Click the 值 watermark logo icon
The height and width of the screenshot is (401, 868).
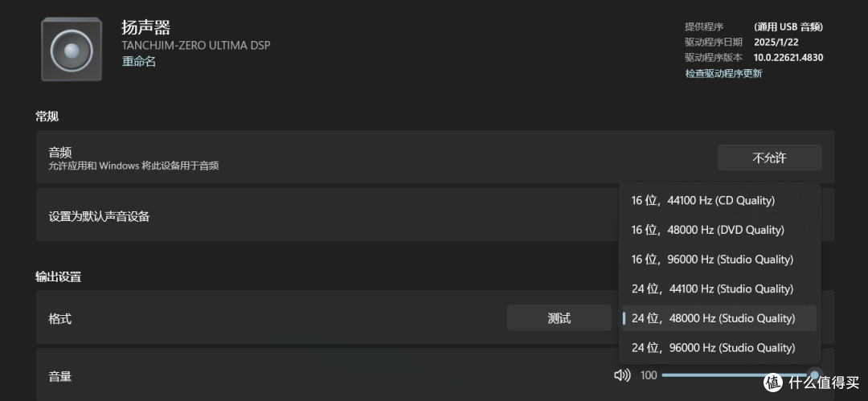tap(774, 382)
